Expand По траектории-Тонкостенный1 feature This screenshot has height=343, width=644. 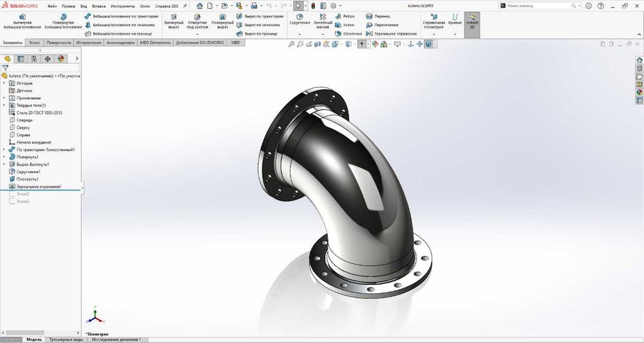[x=4, y=150]
